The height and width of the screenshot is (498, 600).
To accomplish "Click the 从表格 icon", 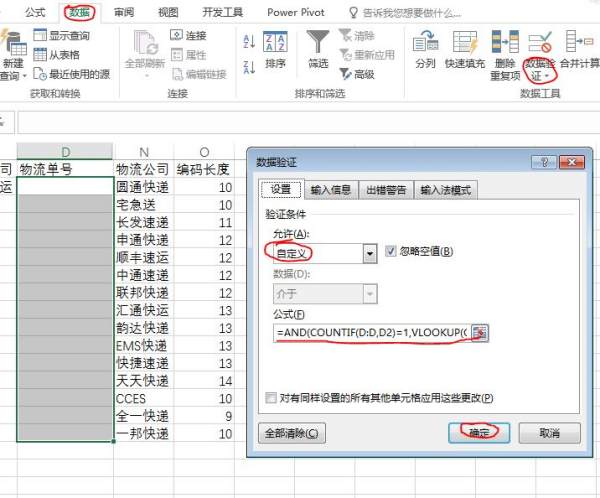I will tap(40, 54).
